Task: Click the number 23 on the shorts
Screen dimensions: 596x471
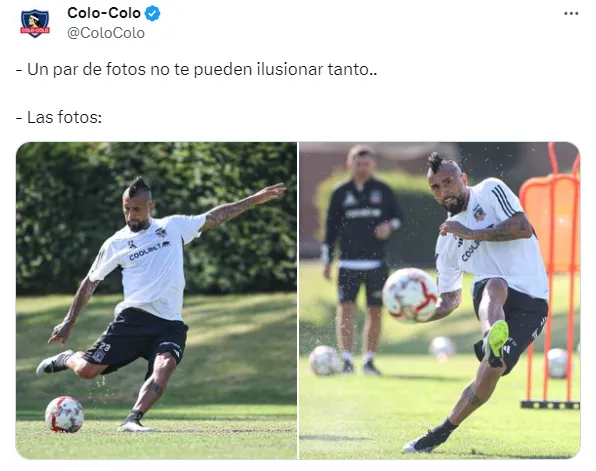Action: [105, 347]
